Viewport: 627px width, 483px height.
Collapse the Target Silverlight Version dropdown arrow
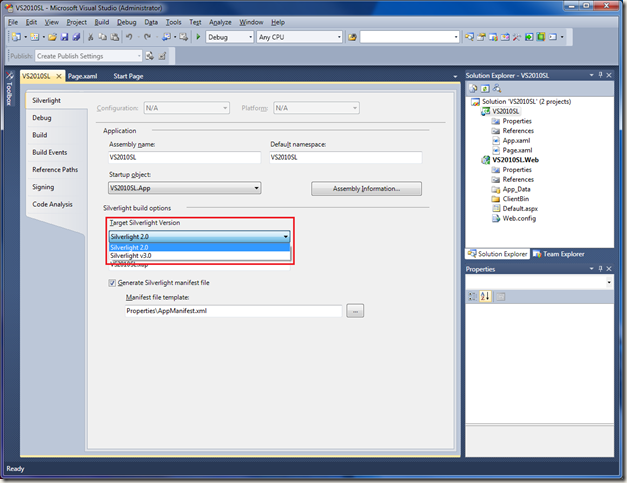point(286,237)
